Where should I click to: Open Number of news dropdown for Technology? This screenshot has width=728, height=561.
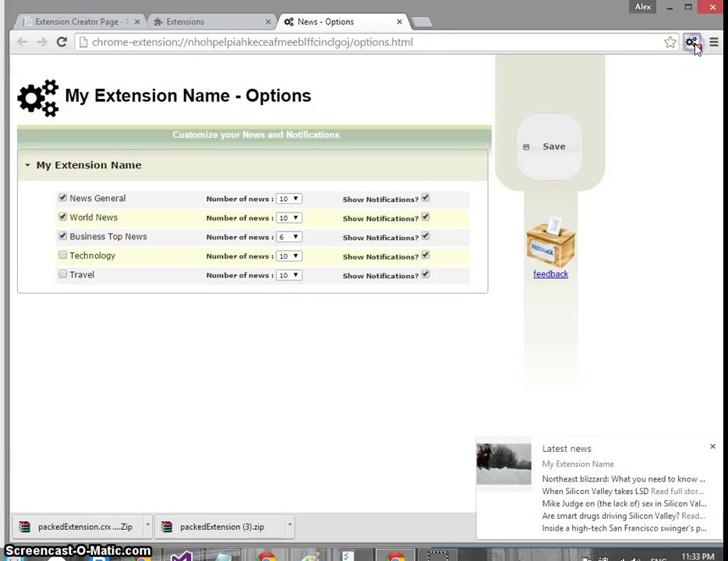click(289, 256)
